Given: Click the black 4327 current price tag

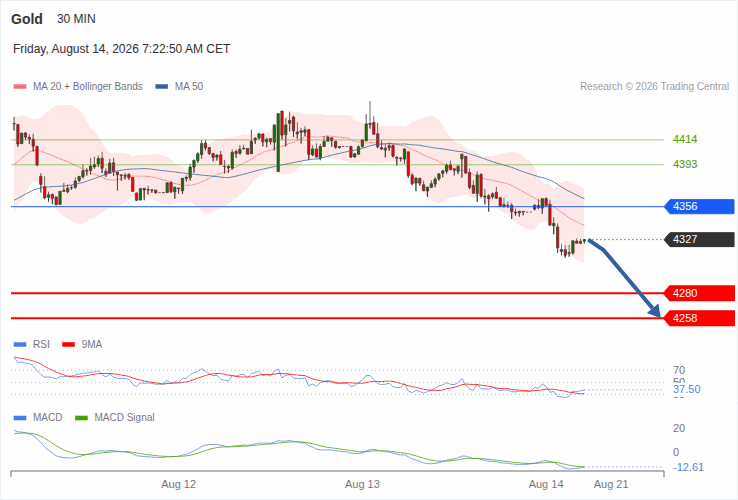Looking at the screenshot, I should [x=699, y=239].
